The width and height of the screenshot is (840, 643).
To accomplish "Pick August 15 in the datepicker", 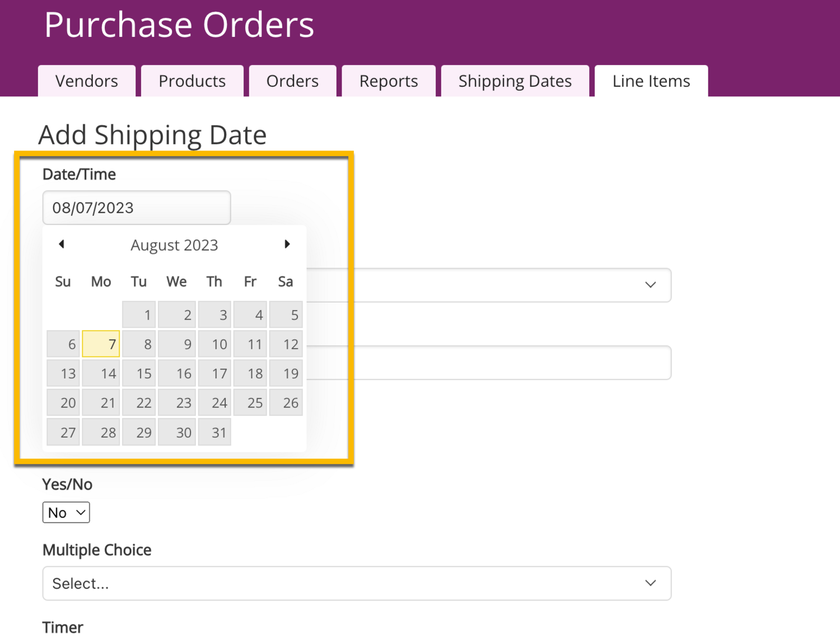I will point(139,373).
